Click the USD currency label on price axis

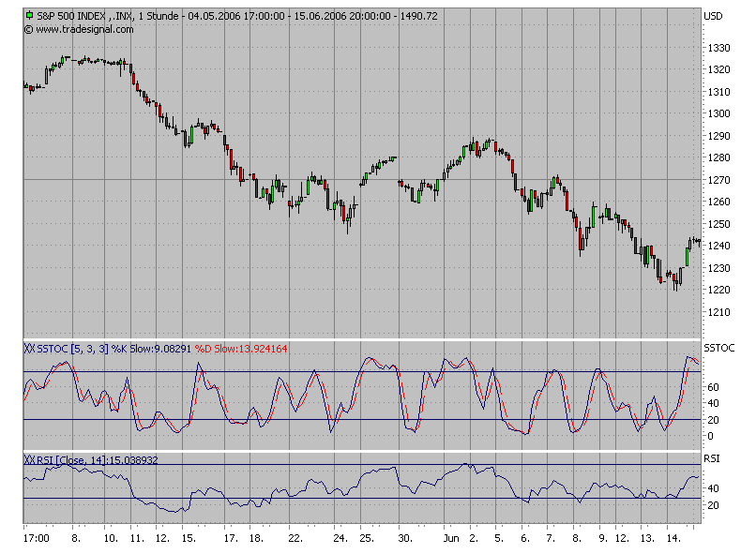[713, 16]
